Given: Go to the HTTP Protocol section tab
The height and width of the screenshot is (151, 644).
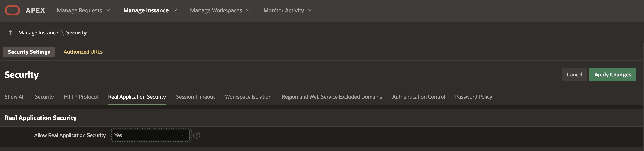Looking at the screenshot, I should pos(81,97).
